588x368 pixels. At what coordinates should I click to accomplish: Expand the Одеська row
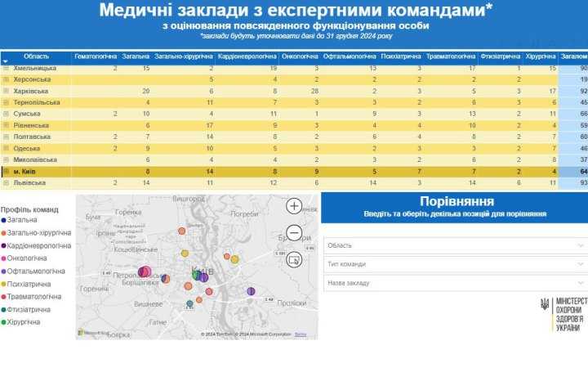(6, 148)
